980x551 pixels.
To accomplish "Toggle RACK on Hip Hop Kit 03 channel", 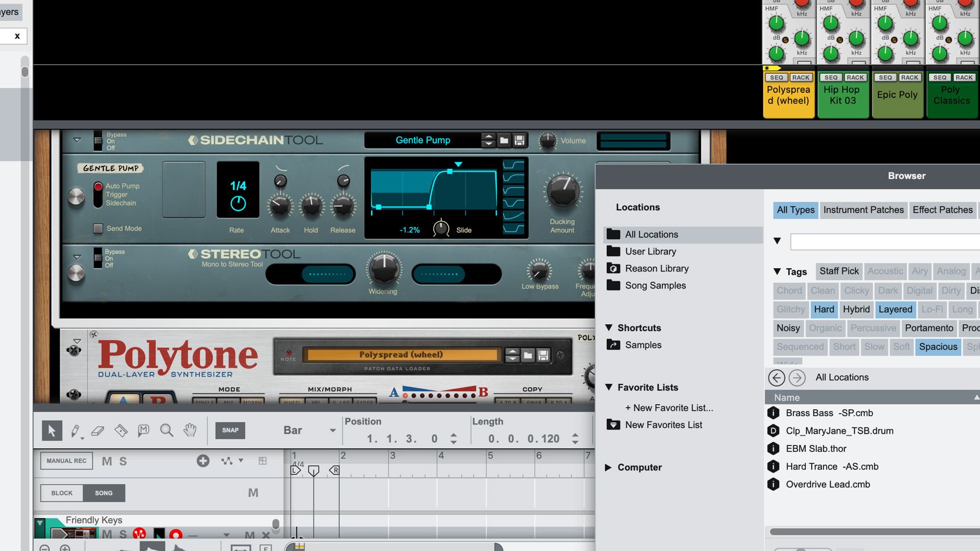I will tap(855, 78).
